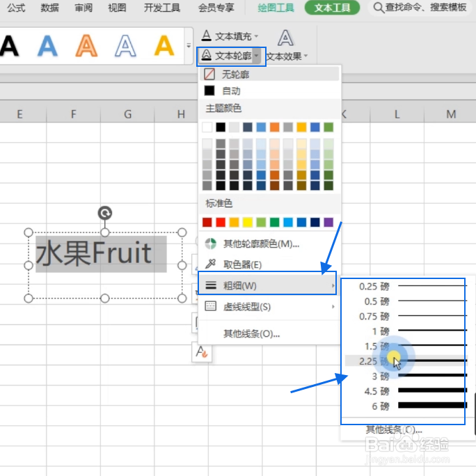Open the 虚线线型(S) dash type submenu
This screenshot has height=476, width=476.
click(269, 307)
